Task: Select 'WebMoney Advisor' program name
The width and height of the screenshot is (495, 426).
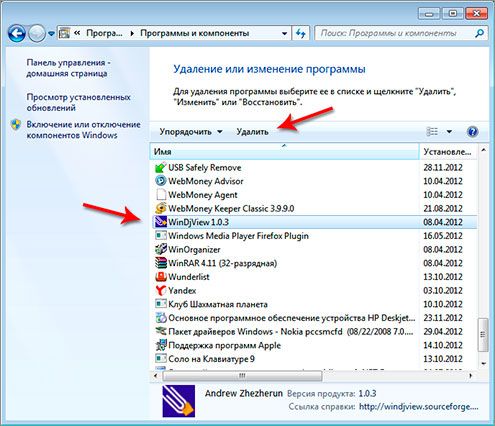Action: 206,181
